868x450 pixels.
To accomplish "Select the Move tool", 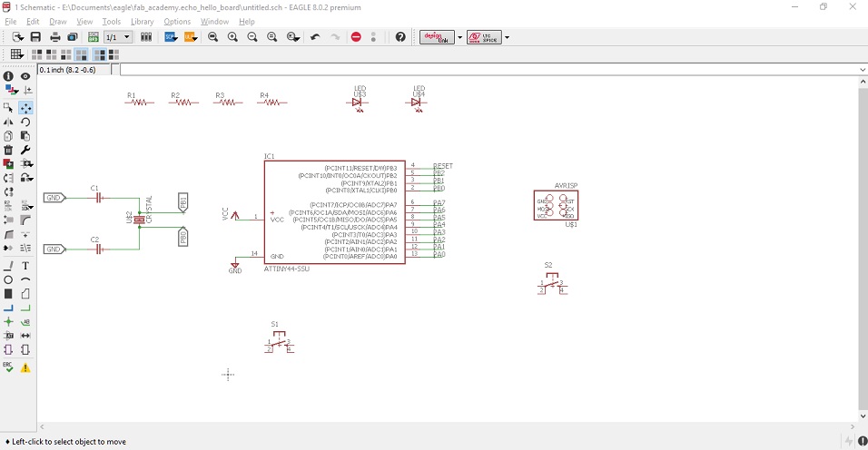I will pos(25,108).
